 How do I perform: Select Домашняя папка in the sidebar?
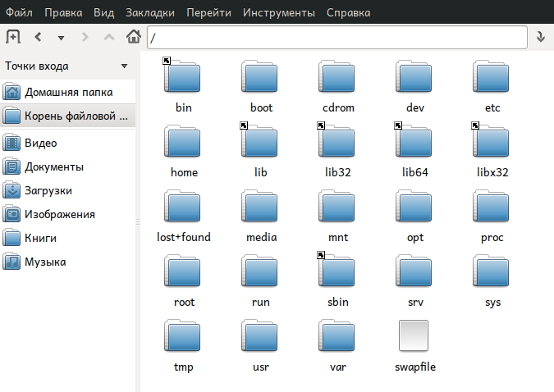(x=68, y=92)
